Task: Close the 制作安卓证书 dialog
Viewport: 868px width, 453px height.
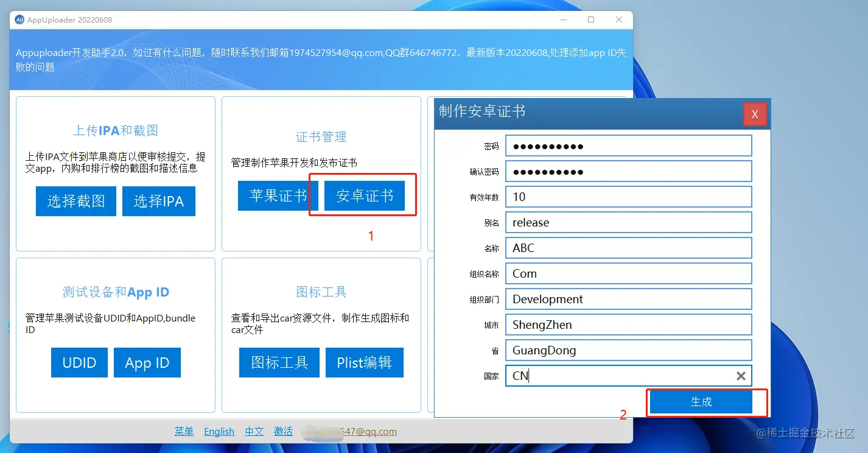Action: 755,114
